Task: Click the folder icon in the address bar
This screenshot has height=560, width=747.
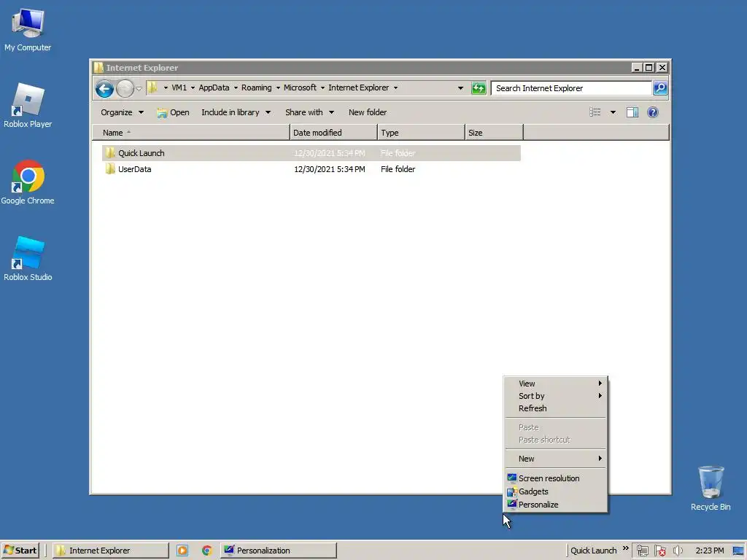Action: coord(152,87)
